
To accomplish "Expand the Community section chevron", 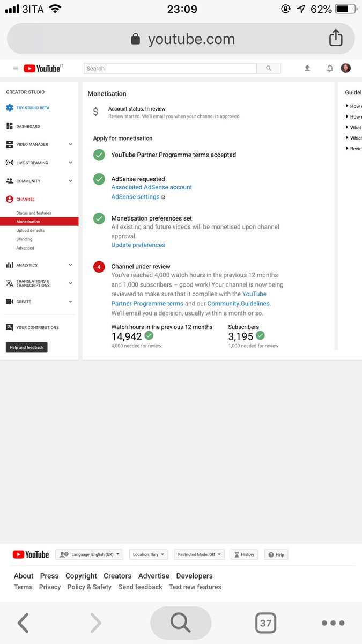I will 70,181.
